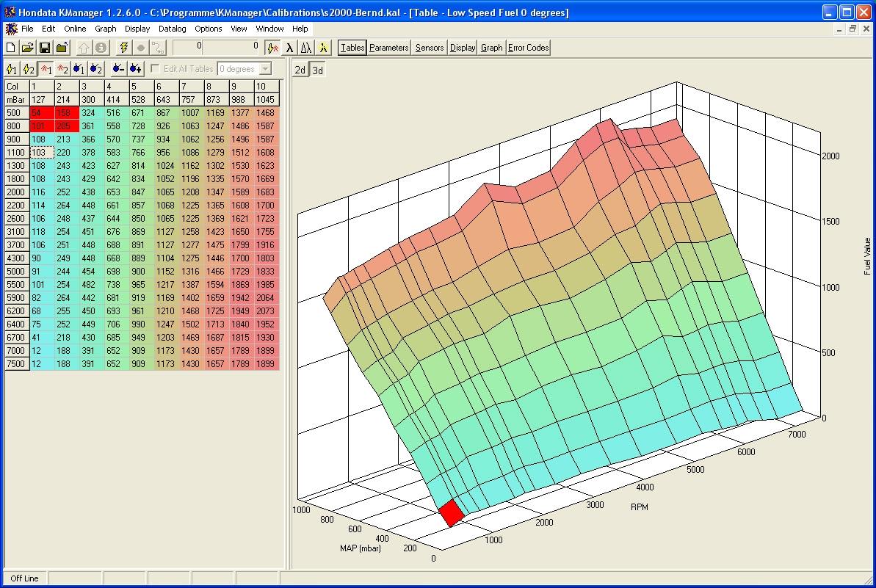Select the ignition table 2 lightning icon
Screen dimensions: 876x588
pos(29,69)
